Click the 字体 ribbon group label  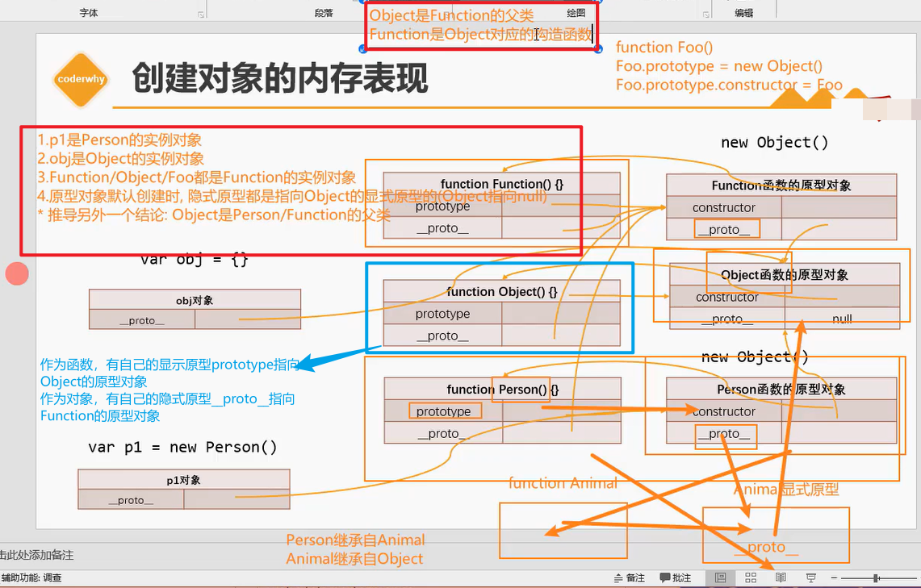click(x=89, y=12)
